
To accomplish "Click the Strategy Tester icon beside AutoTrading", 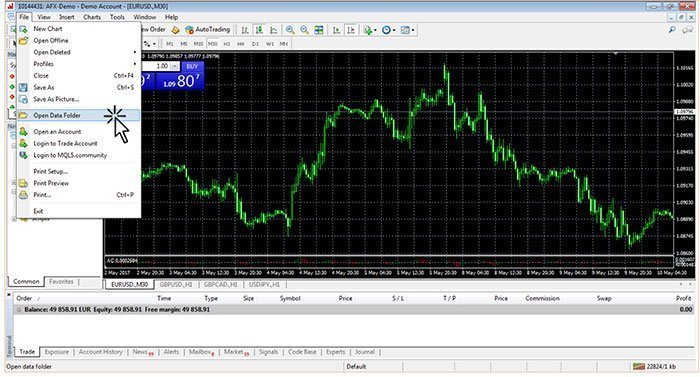I will [x=176, y=30].
